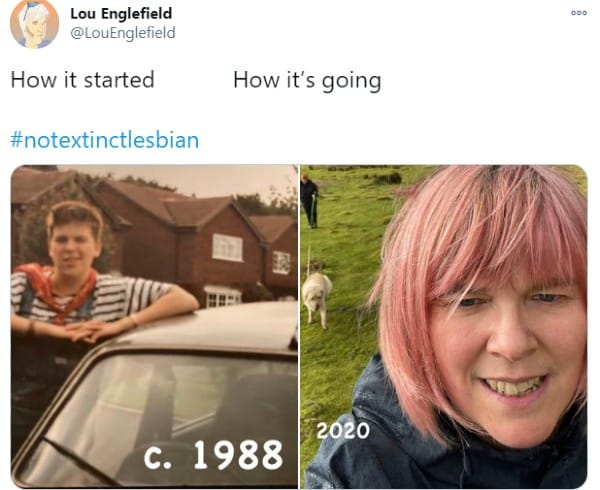Click the white dog in the right photo
Image resolution: width=600 pixels, height=490 pixels.
click(x=317, y=298)
